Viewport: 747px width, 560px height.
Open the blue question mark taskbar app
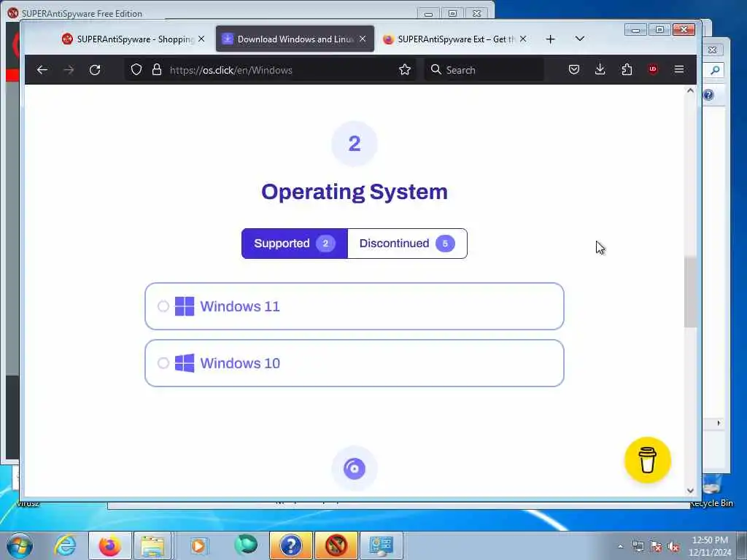[x=290, y=545]
